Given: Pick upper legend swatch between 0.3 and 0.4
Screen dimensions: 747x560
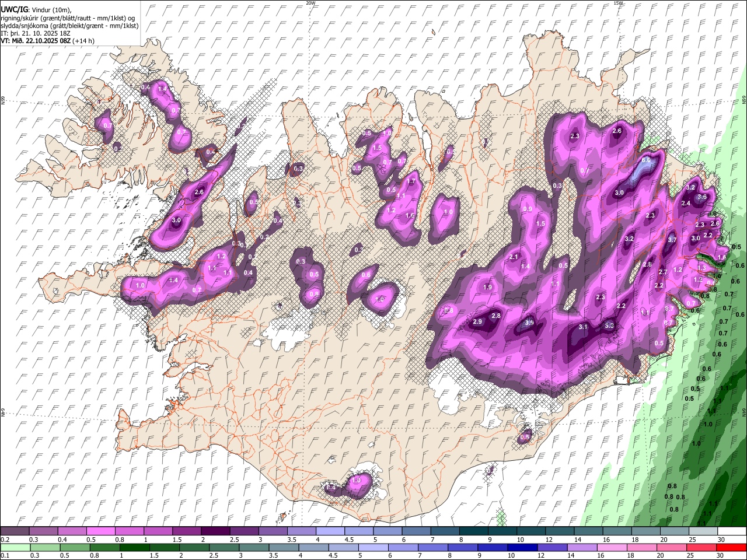Looking at the screenshot, I should [x=43, y=531].
